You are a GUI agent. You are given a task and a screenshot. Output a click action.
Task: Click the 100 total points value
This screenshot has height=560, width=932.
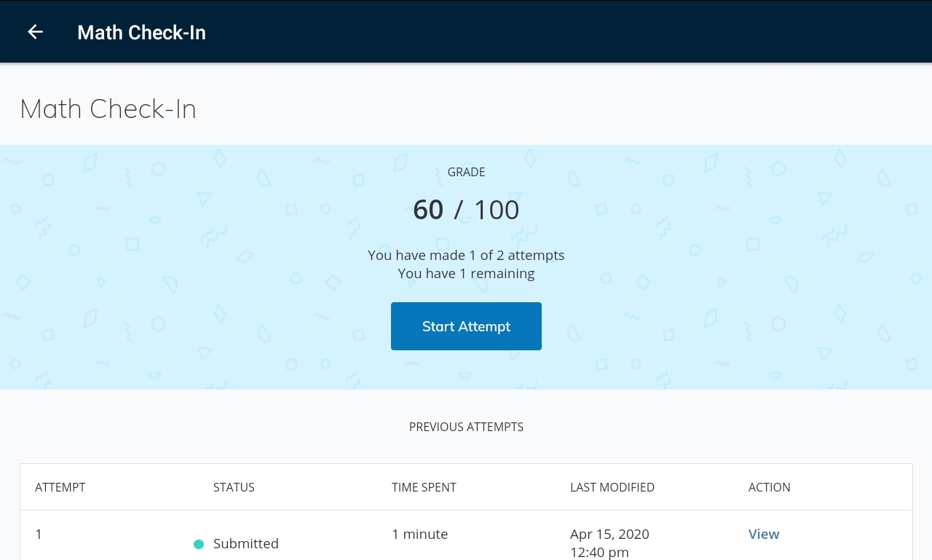pos(497,210)
